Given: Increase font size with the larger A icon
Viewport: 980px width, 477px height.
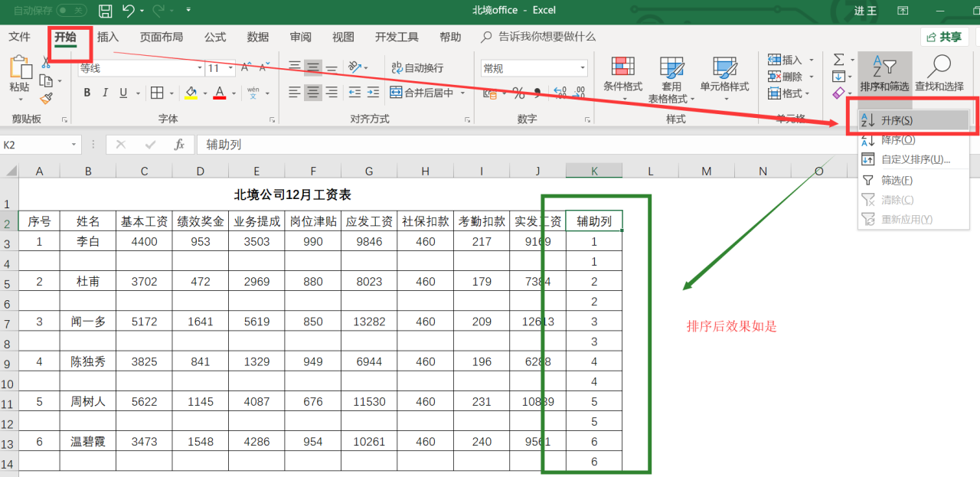Looking at the screenshot, I should 246,68.
